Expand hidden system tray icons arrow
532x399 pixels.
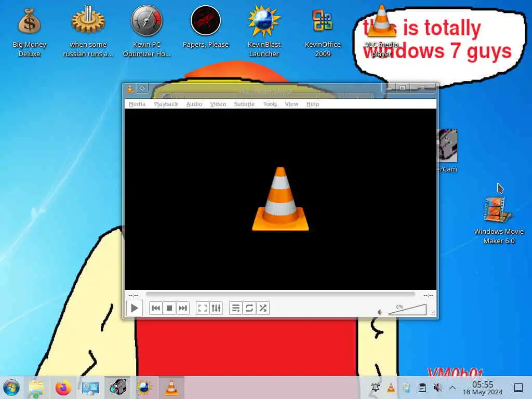point(453,388)
